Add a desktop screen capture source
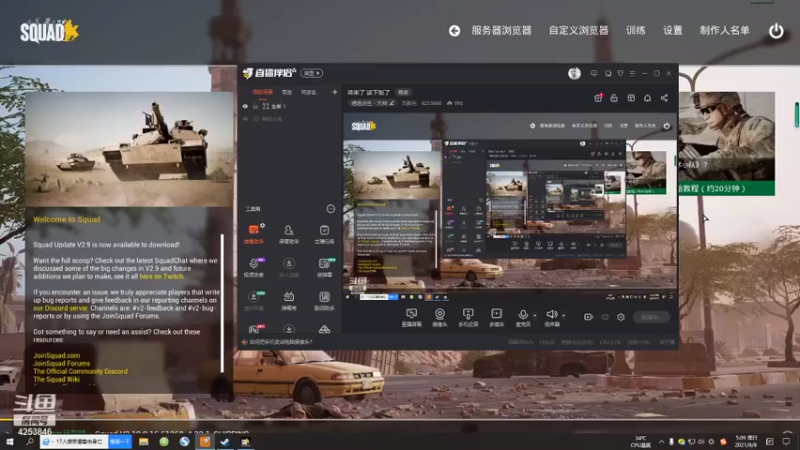Image resolution: width=800 pixels, height=450 pixels. (411, 317)
